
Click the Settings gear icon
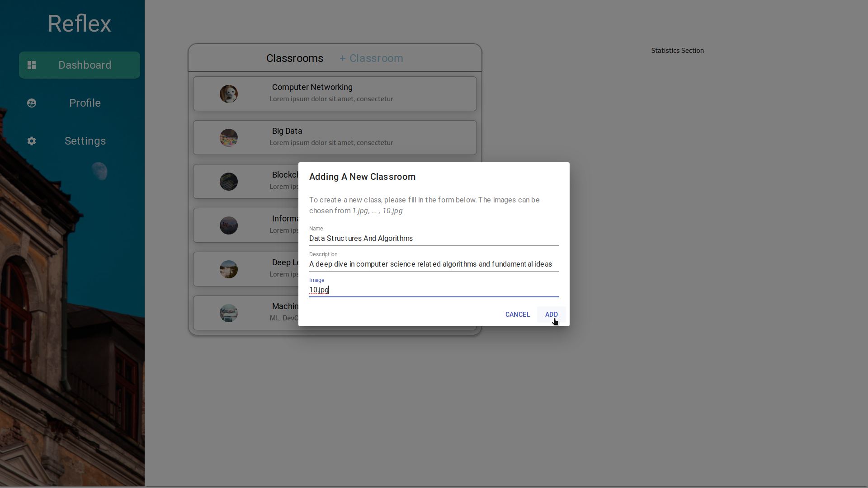coord(32,141)
